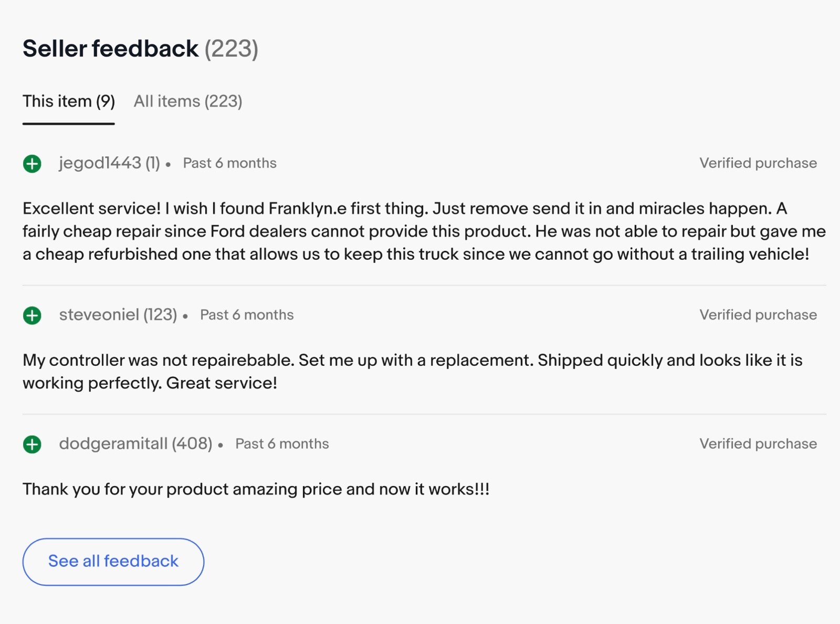Click Past 6 months next to jegod1443

tap(229, 163)
